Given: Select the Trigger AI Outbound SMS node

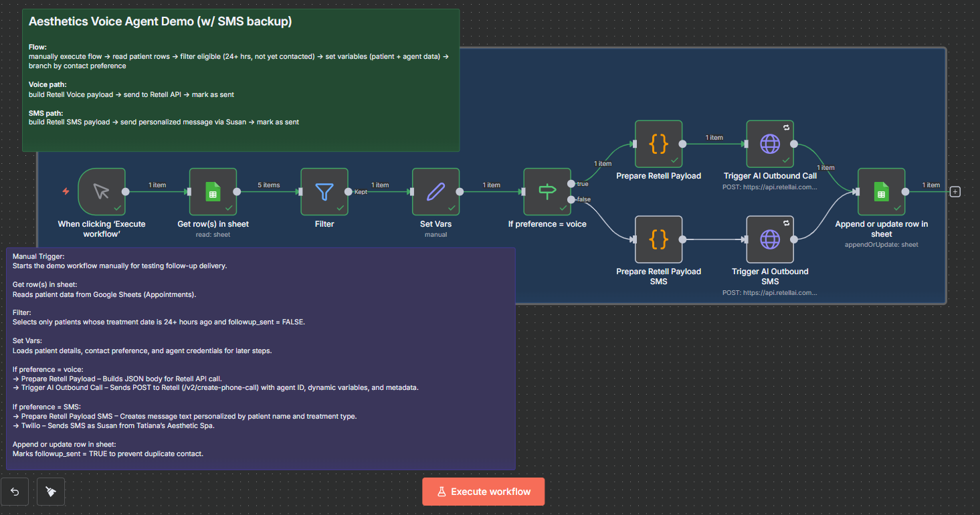Looking at the screenshot, I should coord(770,239).
